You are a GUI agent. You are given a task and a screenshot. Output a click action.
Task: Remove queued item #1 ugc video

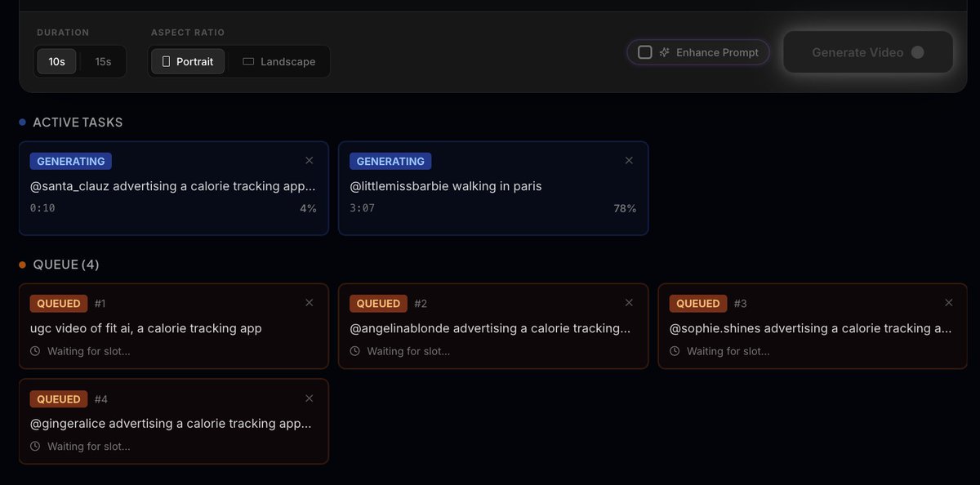click(x=309, y=303)
